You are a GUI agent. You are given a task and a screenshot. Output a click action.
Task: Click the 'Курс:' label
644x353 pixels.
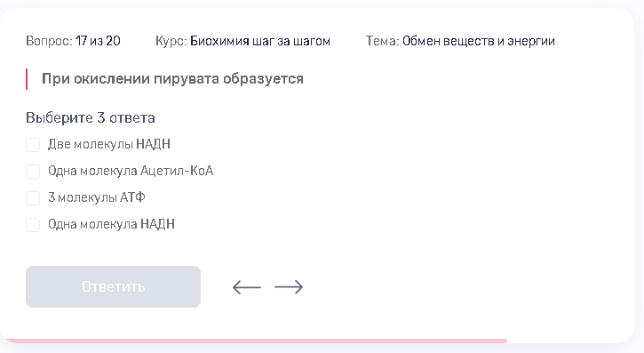point(171,41)
